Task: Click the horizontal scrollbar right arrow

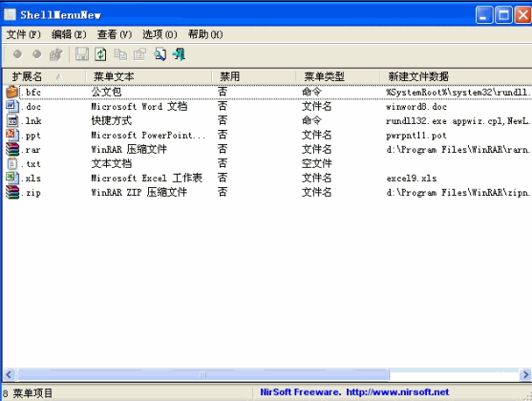Action: 525,375
